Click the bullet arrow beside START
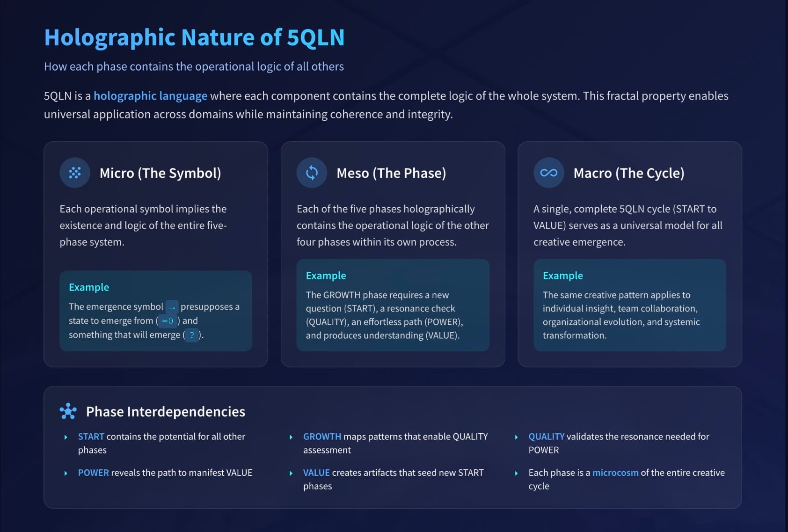Viewport: 788px width, 532px height. [x=66, y=437]
